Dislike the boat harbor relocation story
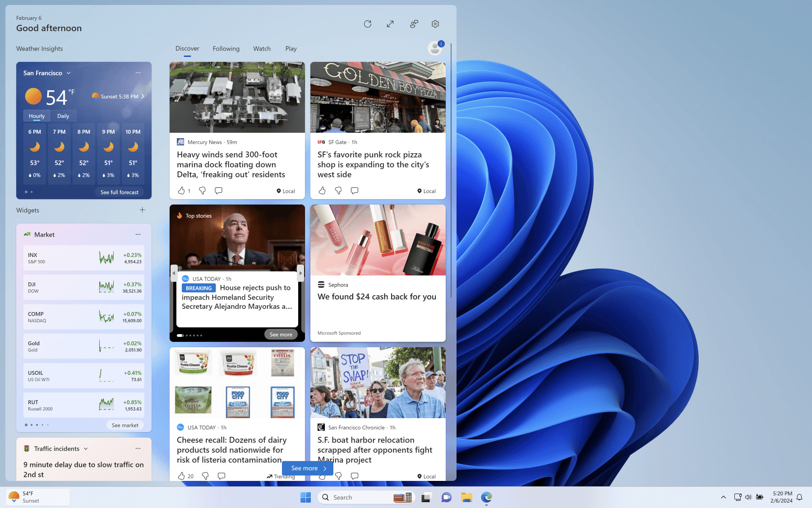 click(338, 476)
